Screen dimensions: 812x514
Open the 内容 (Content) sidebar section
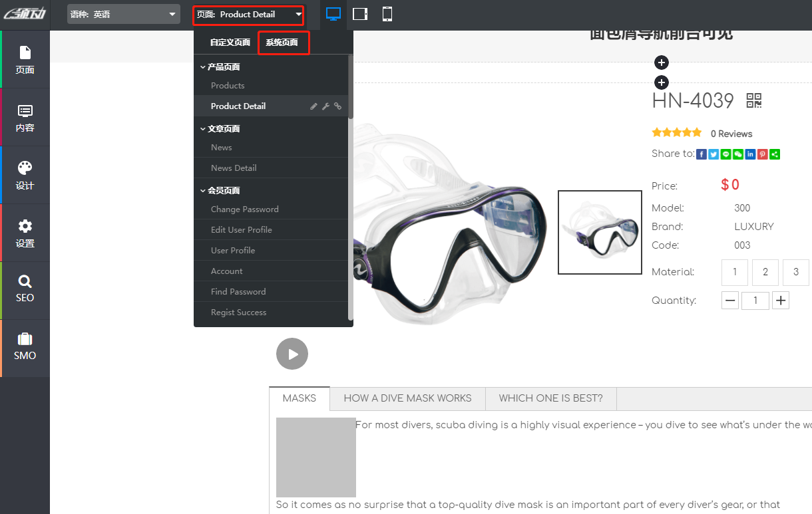(x=25, y=118)
